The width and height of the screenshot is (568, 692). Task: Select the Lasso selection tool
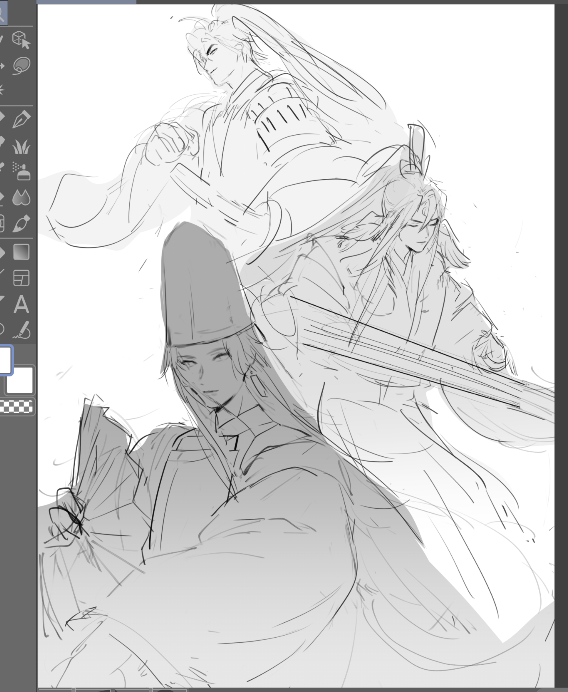click(21, 65)
